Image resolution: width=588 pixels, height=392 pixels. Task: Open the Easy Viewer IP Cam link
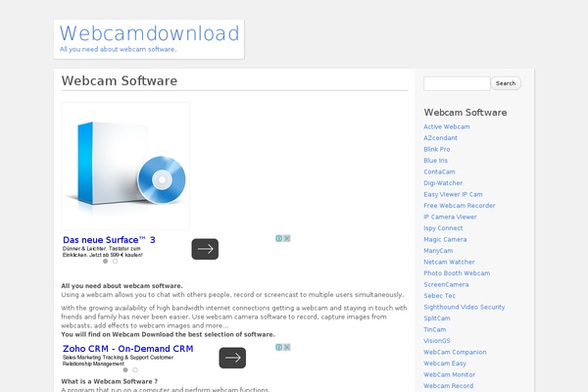click(453, 194)
